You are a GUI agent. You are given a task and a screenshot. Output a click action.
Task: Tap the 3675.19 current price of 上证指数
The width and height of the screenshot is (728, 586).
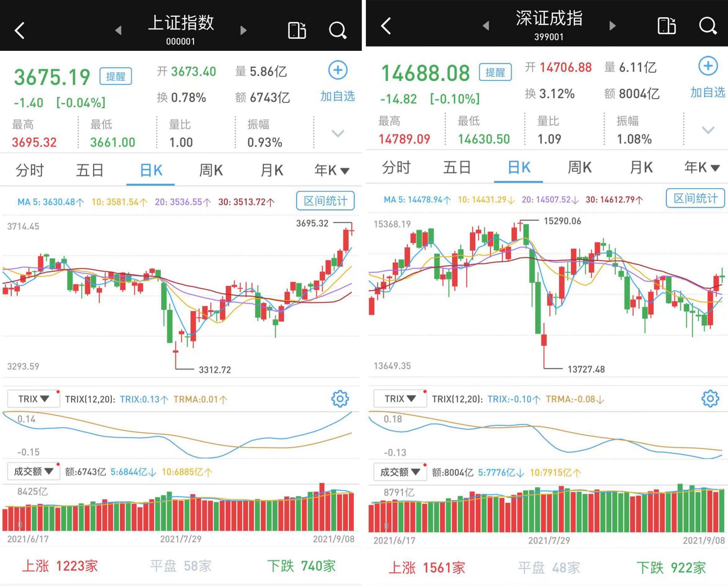click(52, 77)
